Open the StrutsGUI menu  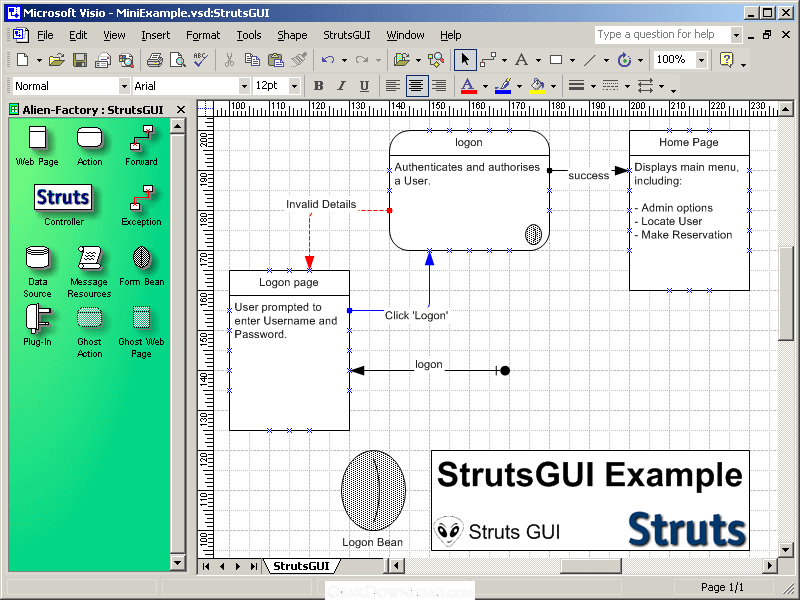(x=346, y=35)
